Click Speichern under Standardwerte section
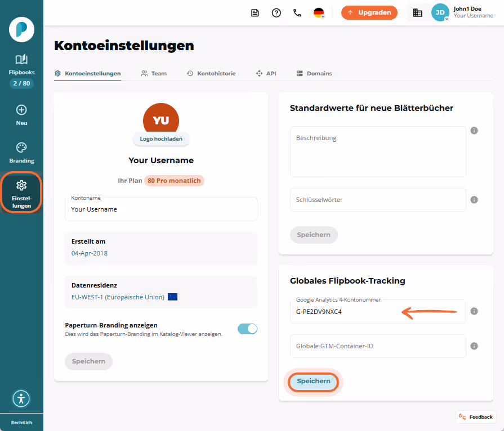The width and height of the screenshot is (504, 431). pyautogui.click(x=314, y=235)
